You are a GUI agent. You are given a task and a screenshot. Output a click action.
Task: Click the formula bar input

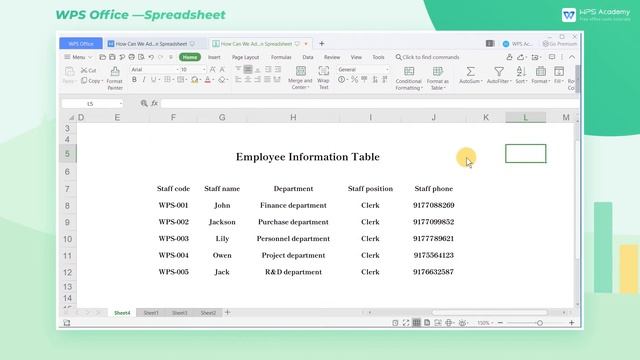pyautogui.click(x=369, y=103)
